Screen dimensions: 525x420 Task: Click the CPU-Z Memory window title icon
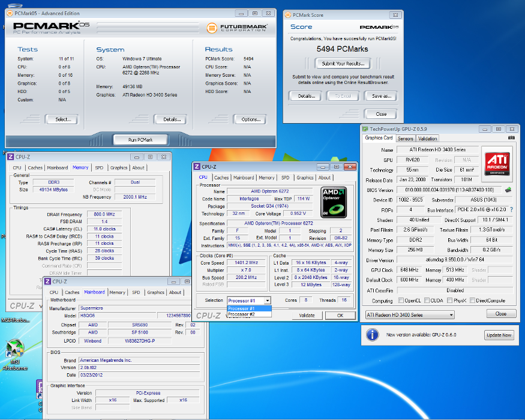click(x=10, y=157)
